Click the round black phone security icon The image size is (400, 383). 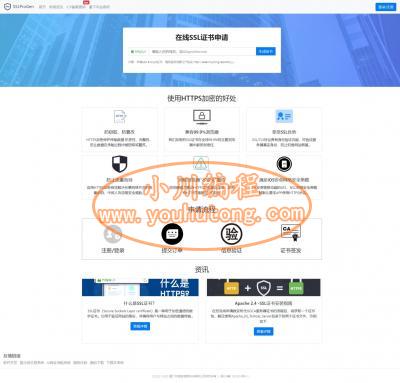click(284, 164)
